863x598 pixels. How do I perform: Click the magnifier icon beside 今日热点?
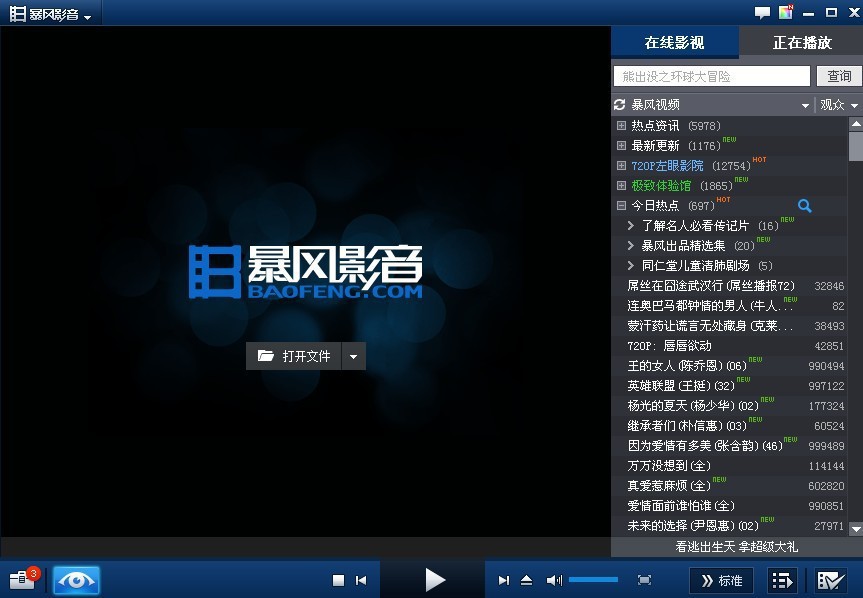pos(804,206)
